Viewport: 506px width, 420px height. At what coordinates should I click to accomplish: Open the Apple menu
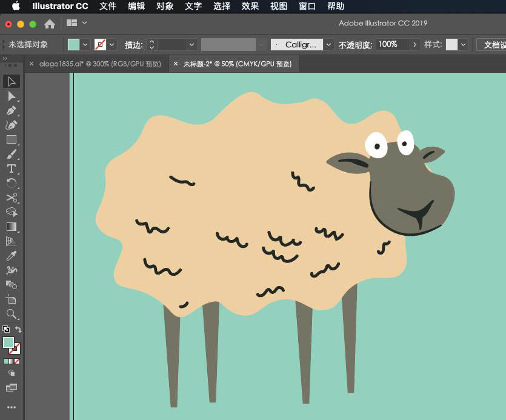click(x=16, y=6)
